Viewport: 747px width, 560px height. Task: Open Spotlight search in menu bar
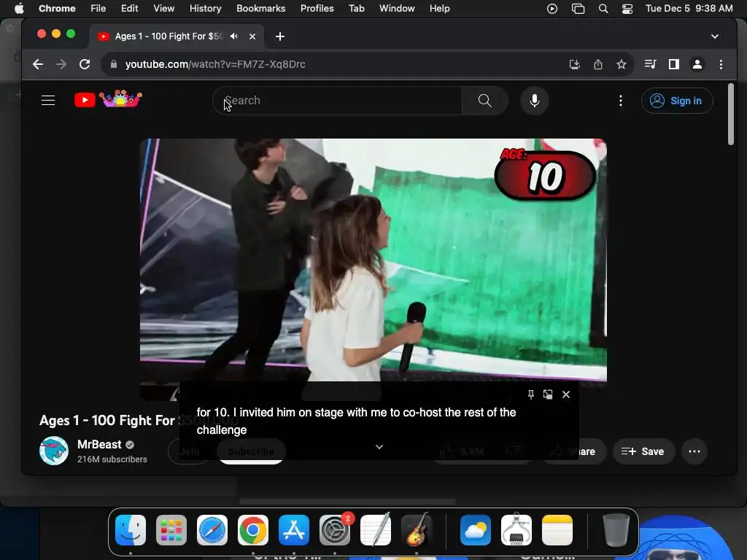pos(603,9)
